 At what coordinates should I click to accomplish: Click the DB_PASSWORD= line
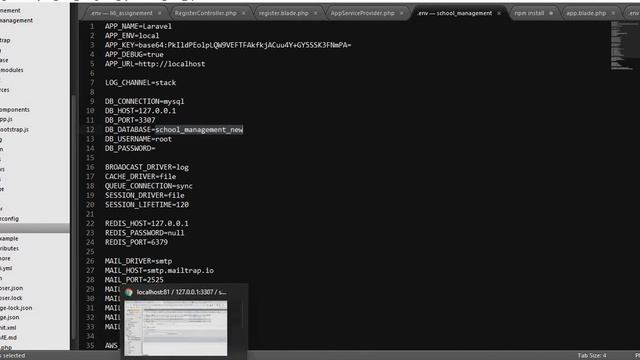tap(130, 148)
